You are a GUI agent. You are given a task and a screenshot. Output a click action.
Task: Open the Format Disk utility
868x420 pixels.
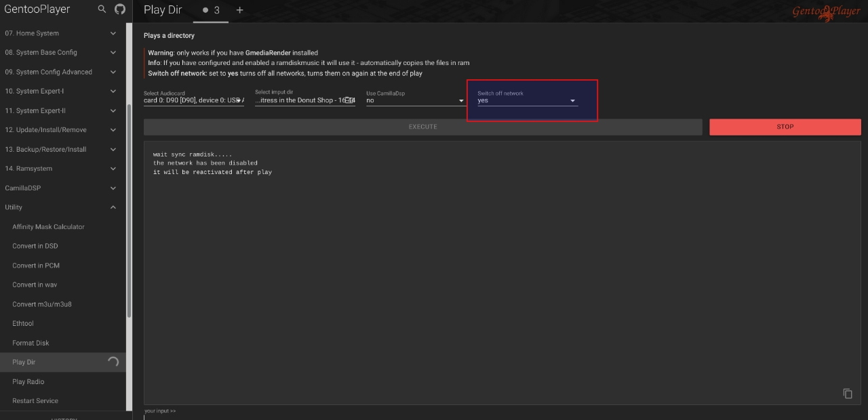click(63, 343)
